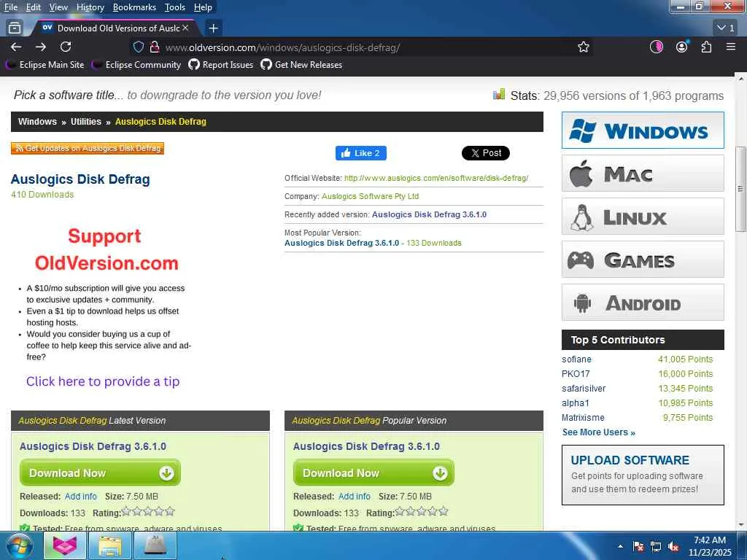The width and height of the screenshot is (747, 560).
Task: Add info link in Popular Version panel
Action: click(355, 496)
